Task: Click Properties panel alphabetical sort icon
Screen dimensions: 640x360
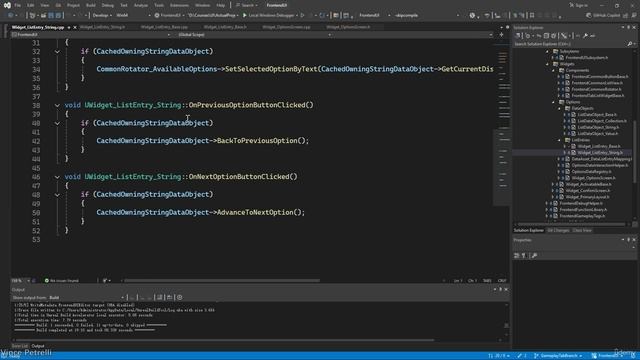Action: pos(524,256)
